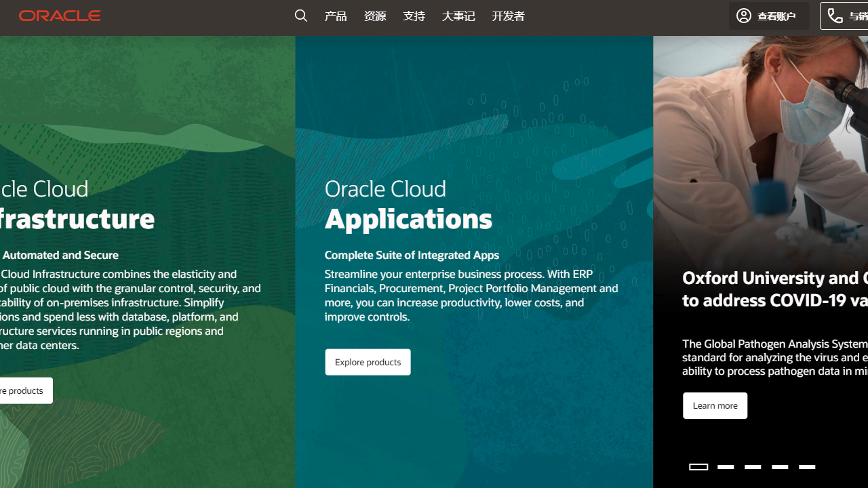Open the 产品 navigation dropdown
Screen dimensions: 868x488
(335, 16)
